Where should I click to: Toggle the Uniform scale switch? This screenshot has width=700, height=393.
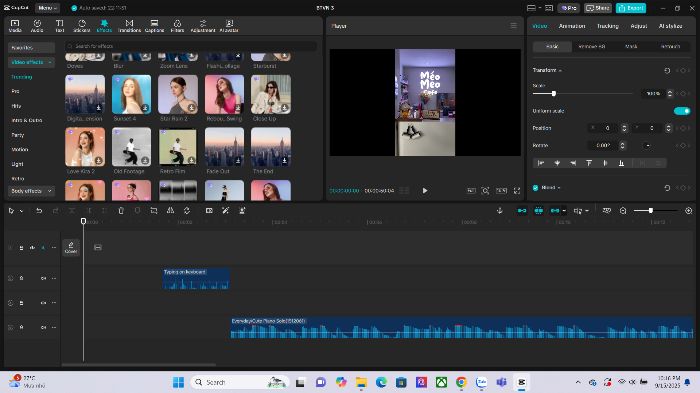[682, 111]
